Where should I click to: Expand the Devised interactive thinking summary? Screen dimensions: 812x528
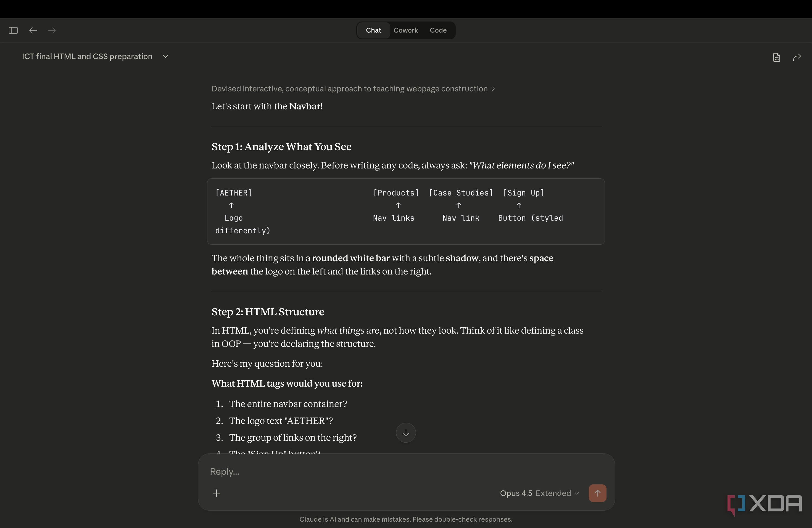[353, 89]
